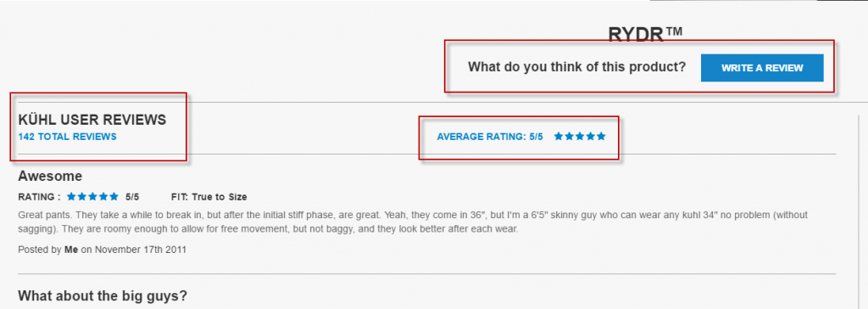This screenshot has width=868, height=309.
Task: Open the 142 TOTAL REVIEWS link
Action: (68, 137)
